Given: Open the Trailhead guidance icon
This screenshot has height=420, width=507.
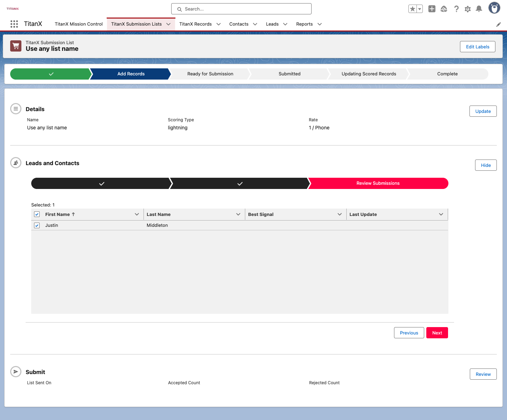Looking at the screenshot, I should pyautogui.click(x=444, y=9).
